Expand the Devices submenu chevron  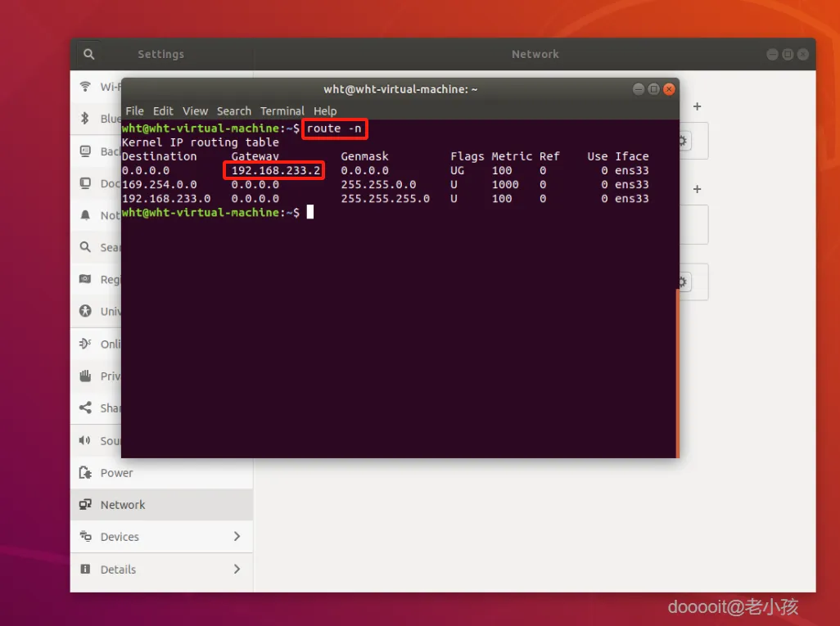coord(237,536)
